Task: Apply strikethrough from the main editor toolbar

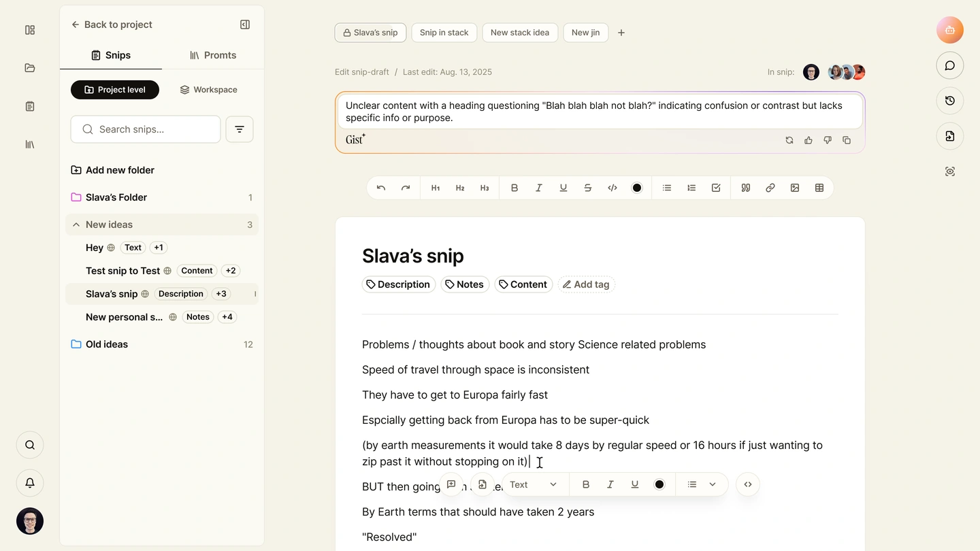Action: [588, 188]
